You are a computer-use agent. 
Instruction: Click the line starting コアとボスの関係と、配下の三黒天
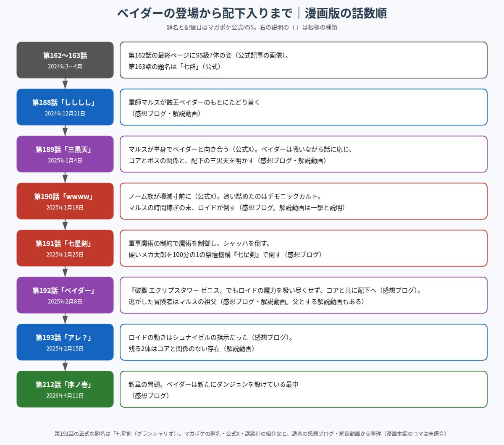(x=228, y=160)
